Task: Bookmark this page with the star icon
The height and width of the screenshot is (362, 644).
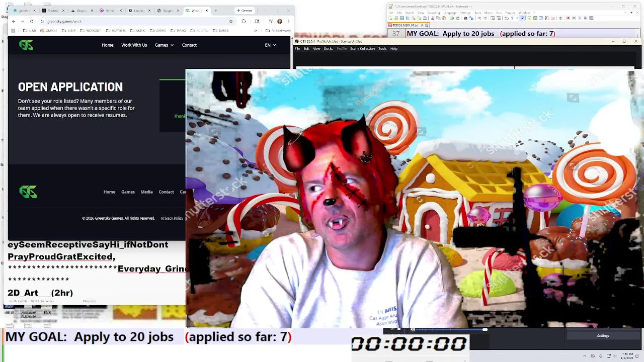Action: (231, 21)
